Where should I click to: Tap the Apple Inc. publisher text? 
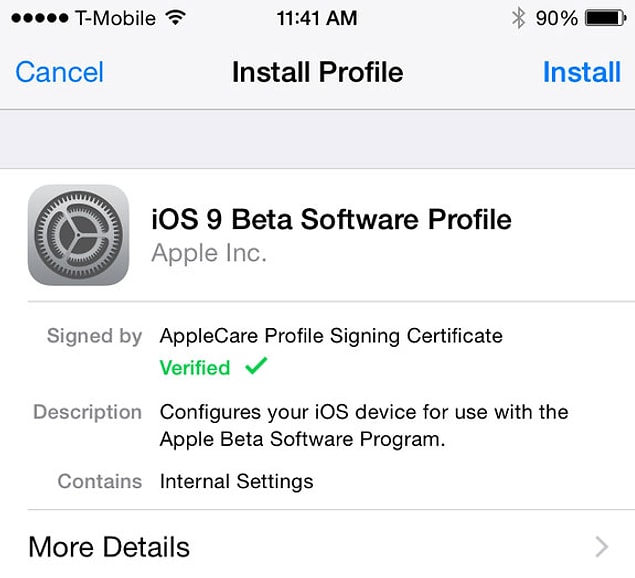209,253
